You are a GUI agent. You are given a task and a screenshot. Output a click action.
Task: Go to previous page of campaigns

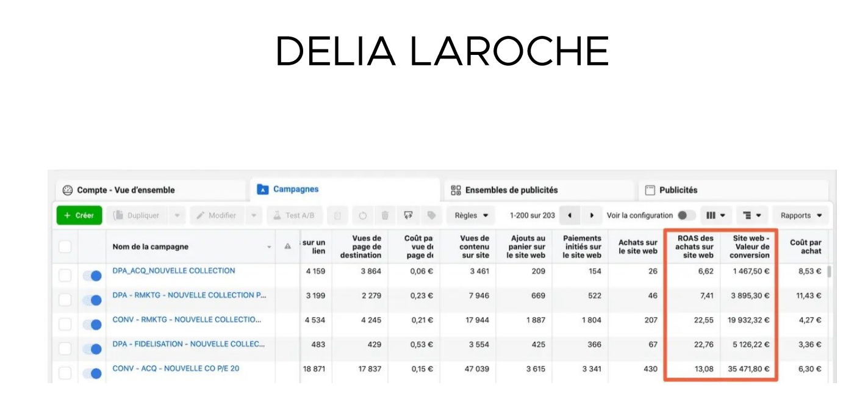click(x=570, y=215)
